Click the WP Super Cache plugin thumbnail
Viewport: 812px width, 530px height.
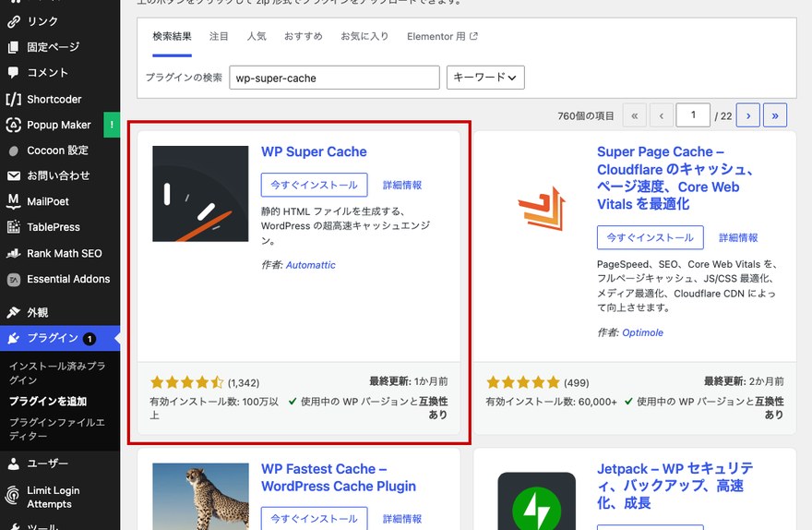tap(200, 194)
